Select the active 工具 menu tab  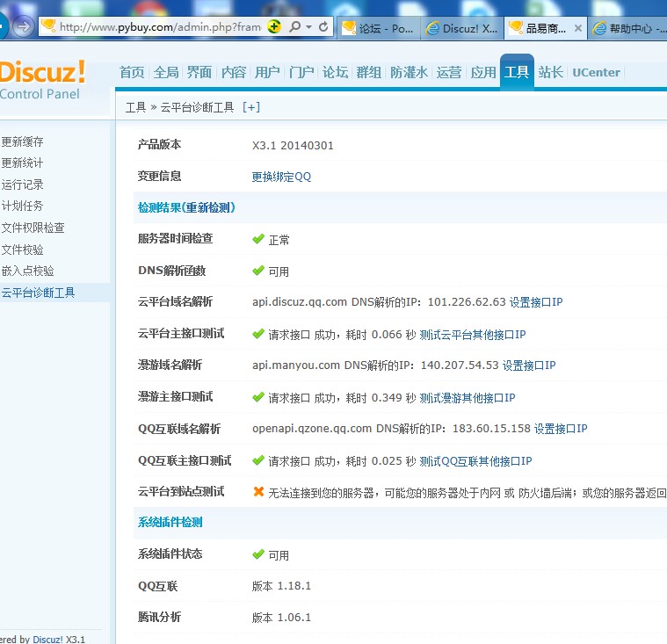[517, 72]
